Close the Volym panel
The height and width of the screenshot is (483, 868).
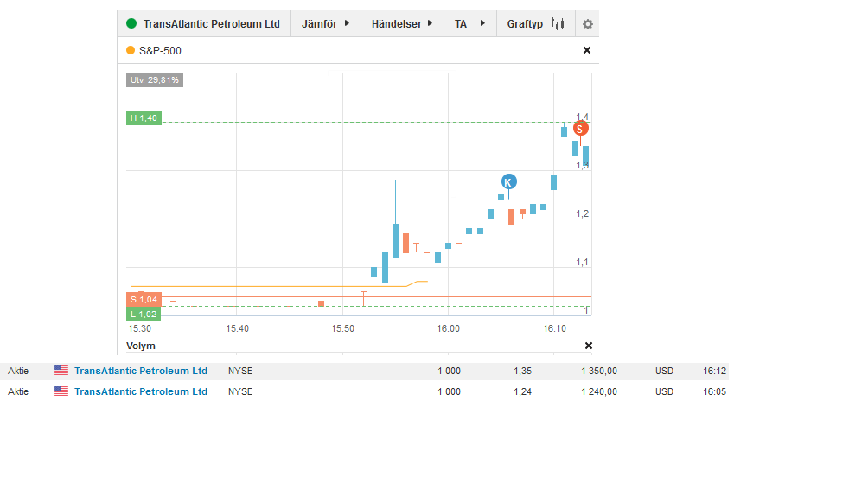tap(589, 346)
